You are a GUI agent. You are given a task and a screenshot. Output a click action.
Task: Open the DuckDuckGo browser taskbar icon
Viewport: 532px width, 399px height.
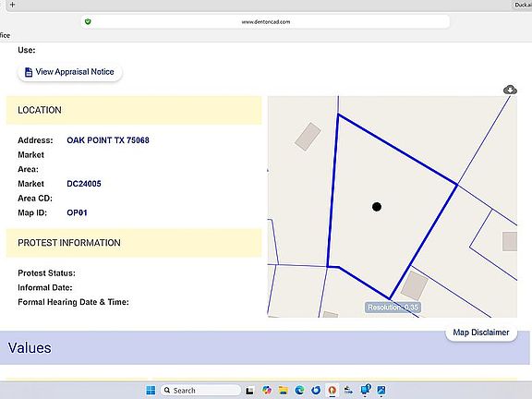point(332,390)
